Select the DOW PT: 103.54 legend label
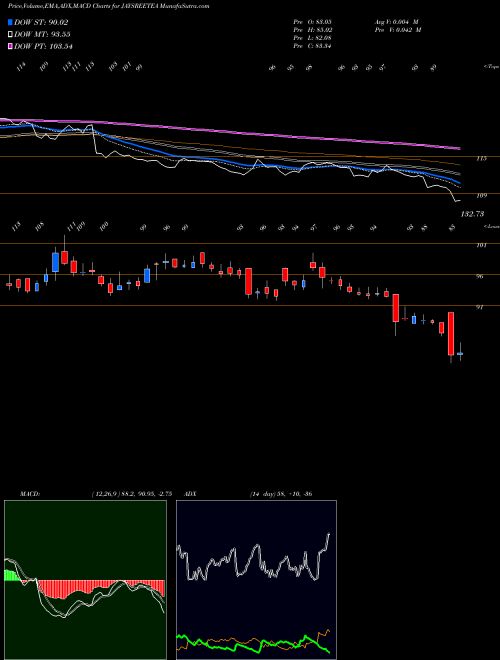 click(43, 46)
